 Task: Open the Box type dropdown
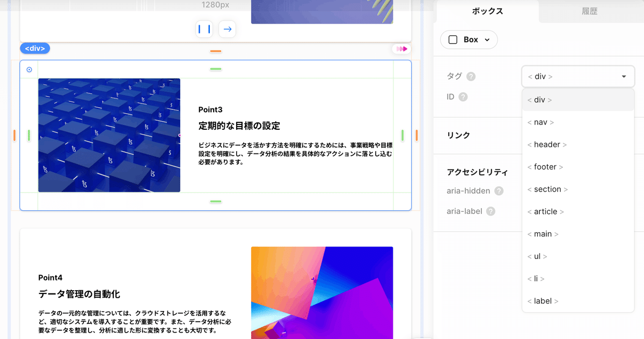point(469,40)
